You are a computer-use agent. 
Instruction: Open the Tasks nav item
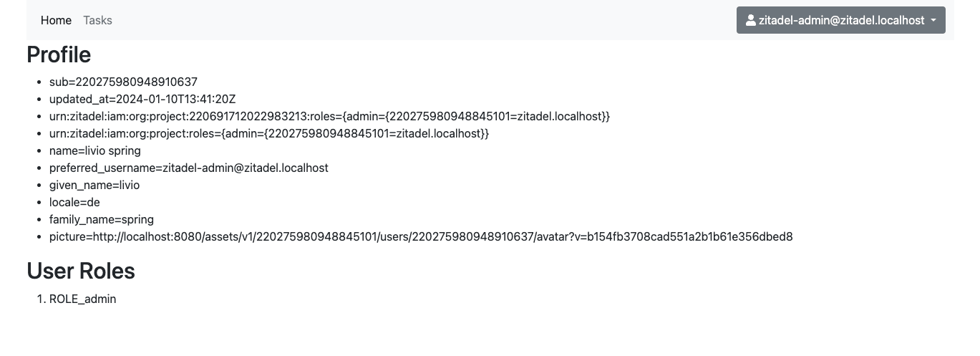click(x=97, y=20)
